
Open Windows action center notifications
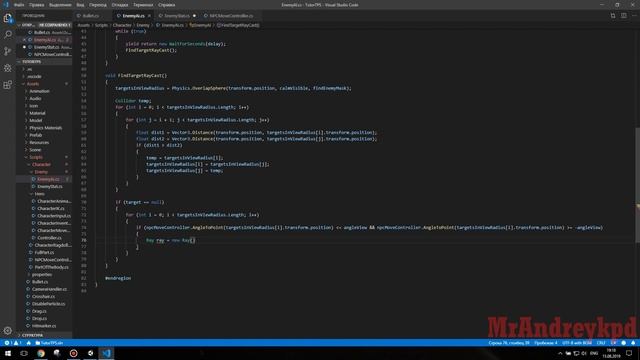click(629, 353)
